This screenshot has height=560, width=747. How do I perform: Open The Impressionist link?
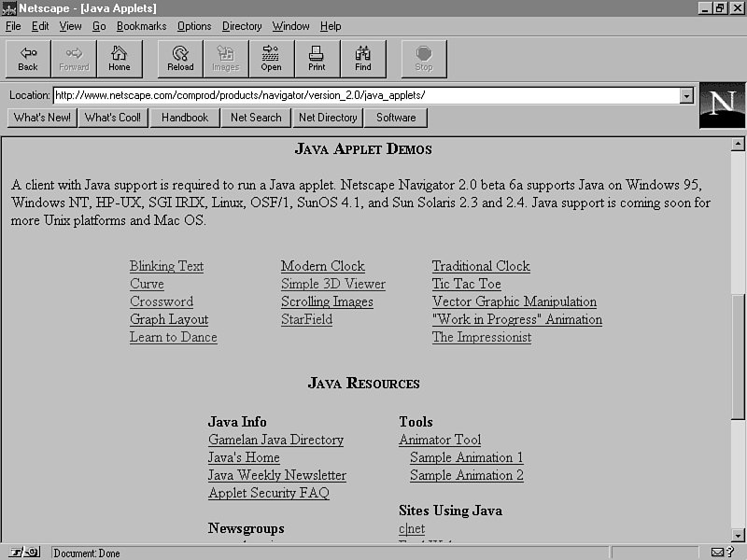[482, 337]
